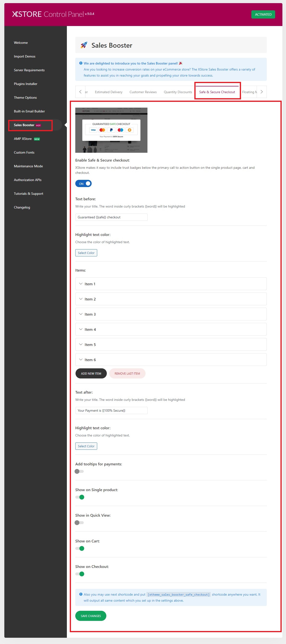Image resolution: width=286 pixels, height=644 pixels.
Task: Click REMOVE LAST ITEM button
Action: click(127, 373)
